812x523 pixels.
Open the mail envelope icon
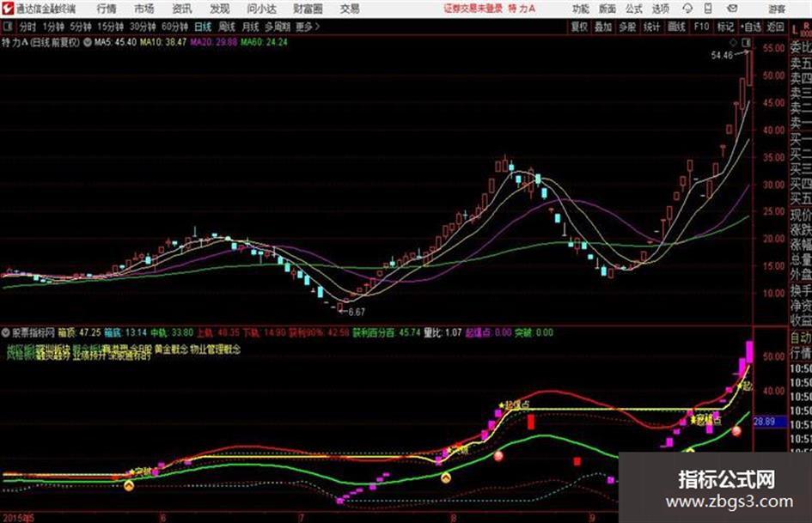click(732, 9)
